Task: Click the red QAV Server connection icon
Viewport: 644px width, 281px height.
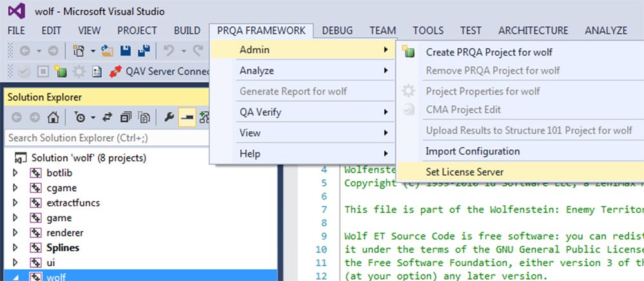Action: 115,72
